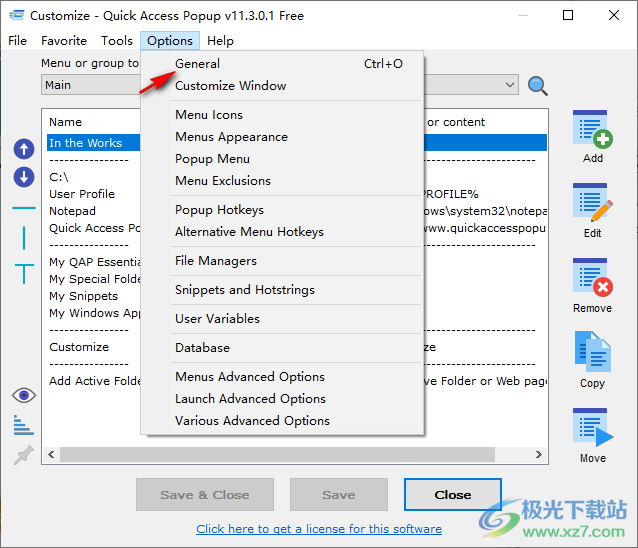638x548 pixels.
Task: Open File Managers options
Action: (x=282, y=260)
